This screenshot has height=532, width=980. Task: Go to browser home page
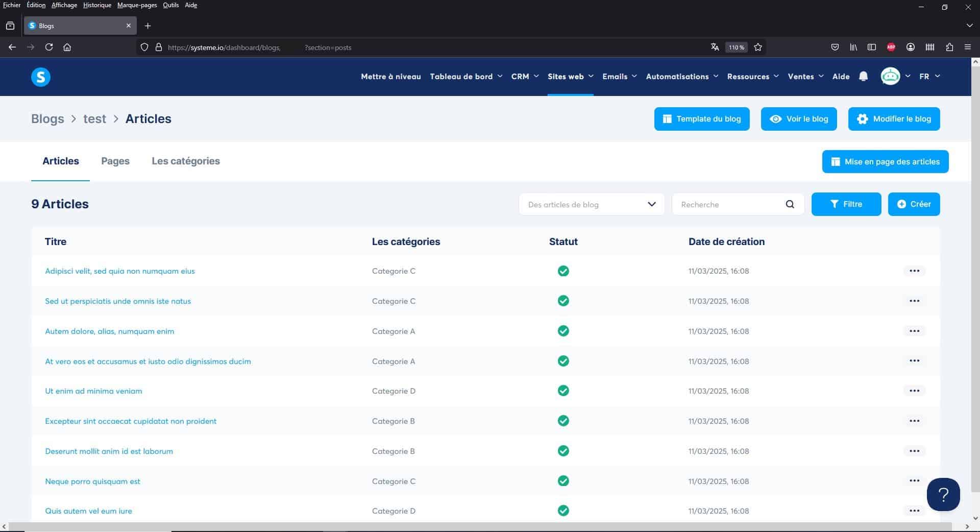click(x=67, y=47)
